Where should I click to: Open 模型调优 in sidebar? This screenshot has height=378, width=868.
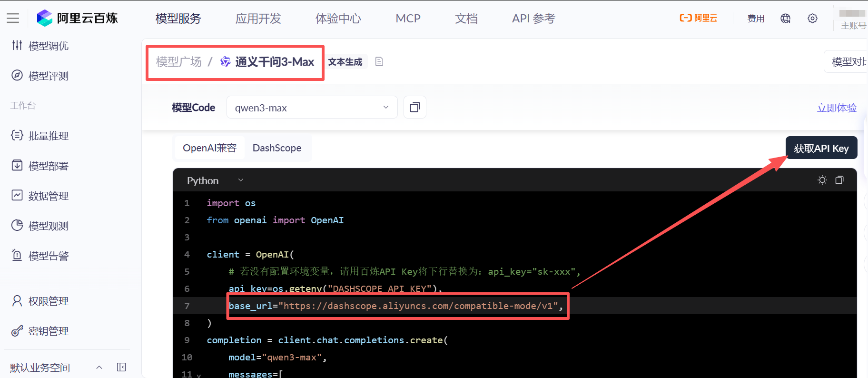click(x=49, y=46)
